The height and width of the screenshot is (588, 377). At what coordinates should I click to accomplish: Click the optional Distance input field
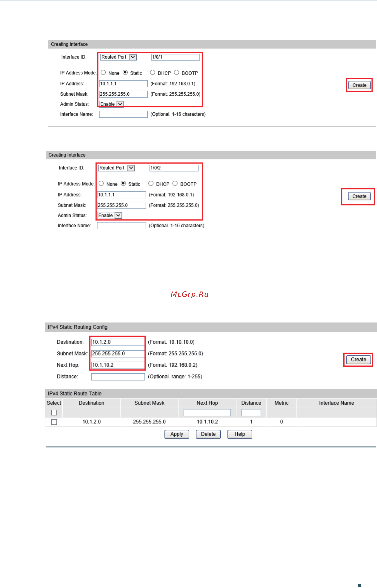118,377
